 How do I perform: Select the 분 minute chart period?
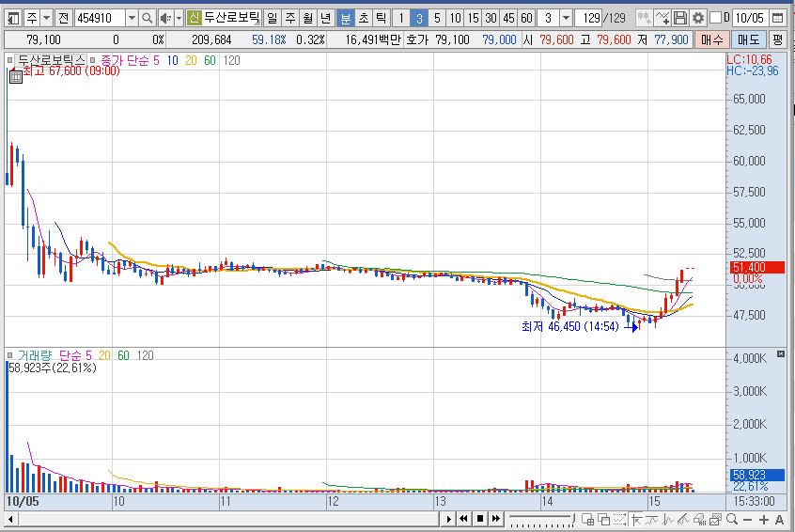coord(345,19)
